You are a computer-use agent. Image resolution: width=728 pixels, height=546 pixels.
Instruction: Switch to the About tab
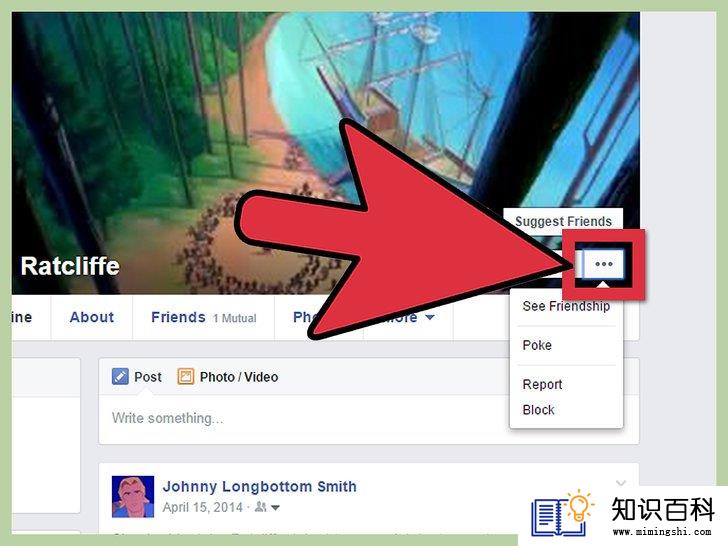(92, 317)
